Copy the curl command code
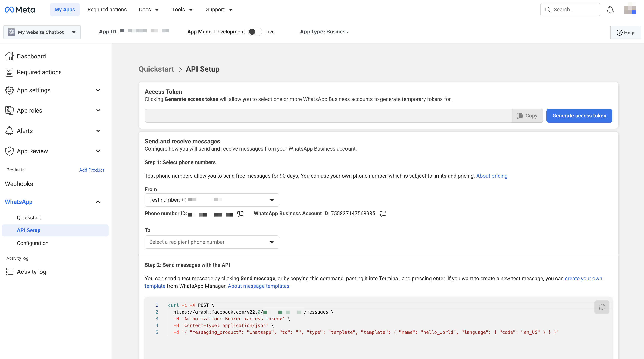Screen dimensions: 644x359 tap(602, 307)
